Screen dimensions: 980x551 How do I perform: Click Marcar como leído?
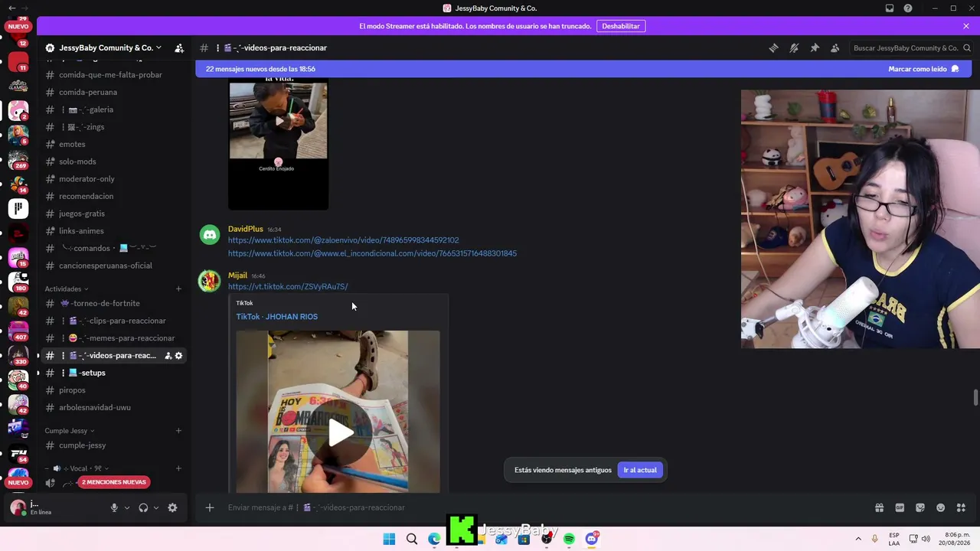click(x=923, y=69)
